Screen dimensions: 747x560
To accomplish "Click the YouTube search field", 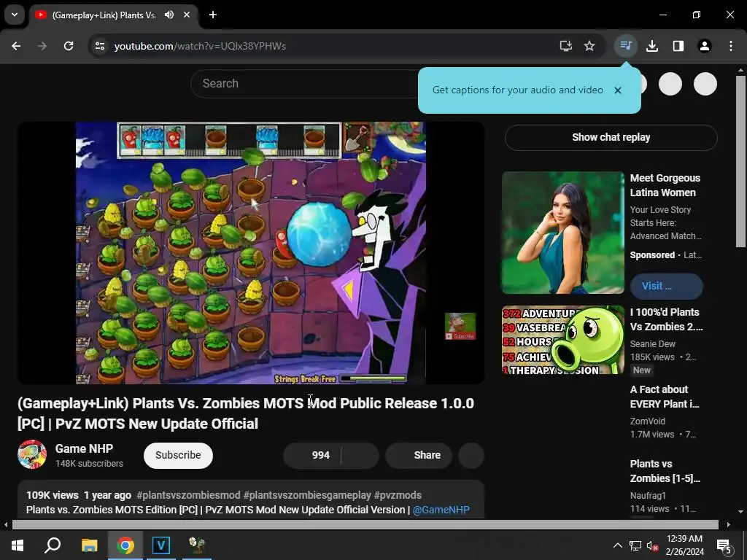I will coord(305,84).
